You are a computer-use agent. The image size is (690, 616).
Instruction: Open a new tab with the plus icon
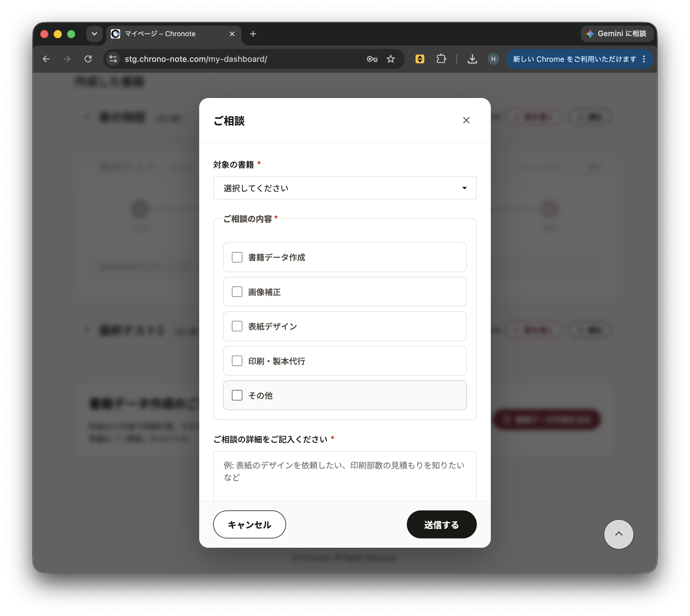click(253, 34)
